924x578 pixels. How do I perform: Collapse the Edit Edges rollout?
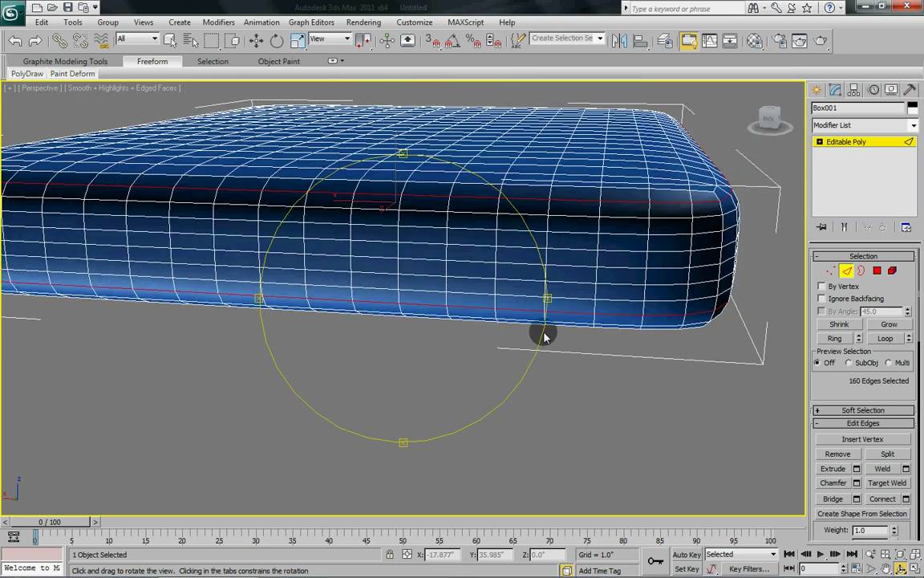tap(863, 424)
